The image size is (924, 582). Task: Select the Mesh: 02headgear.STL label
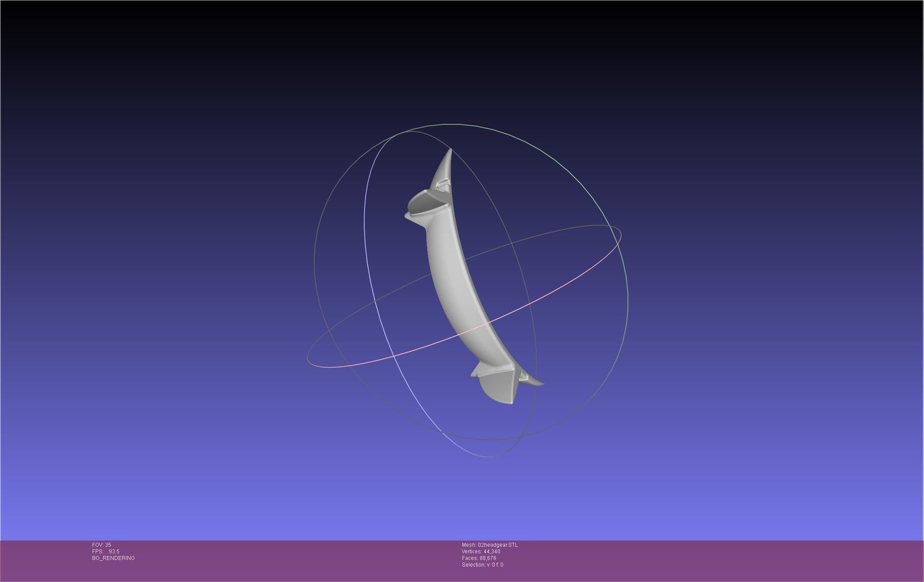pos(490,545)
